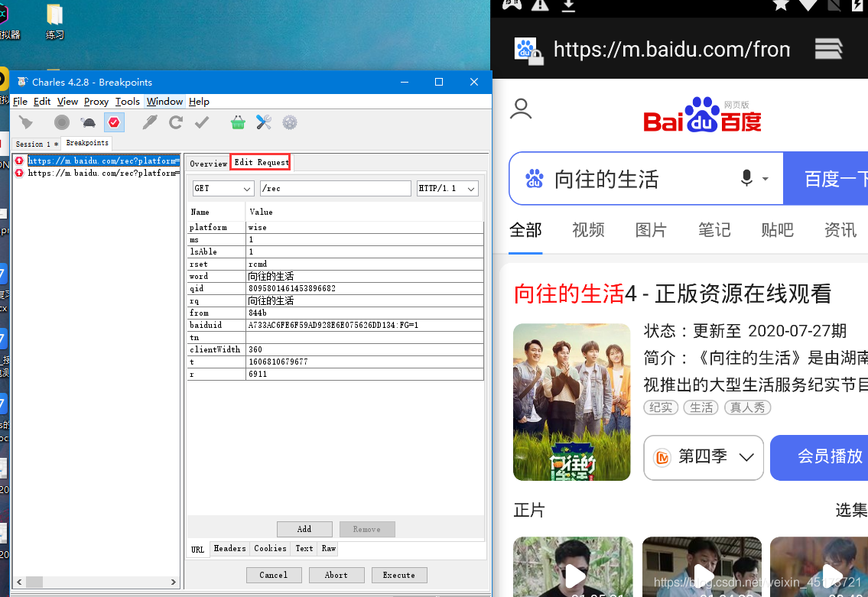Viewport: 868px width, 597px height.
Task: Click the microphone voice search icon
Action: pyautogui.click(x=746, y=177)
